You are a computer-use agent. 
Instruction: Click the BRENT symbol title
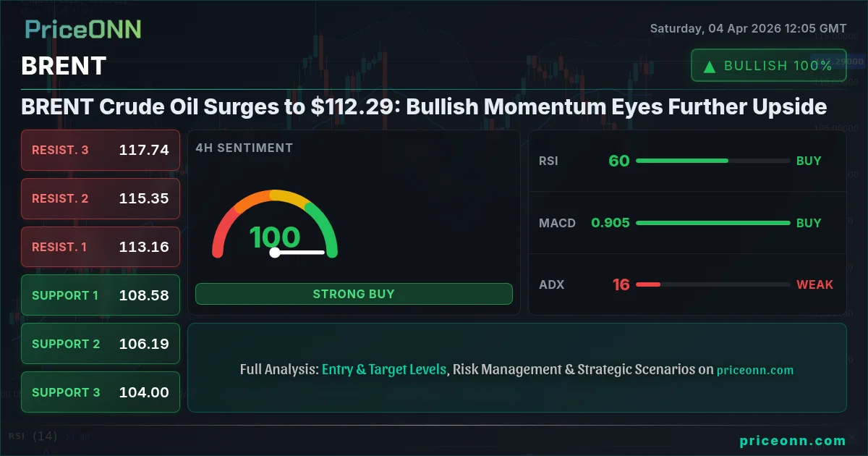click(x=64, y=66)
